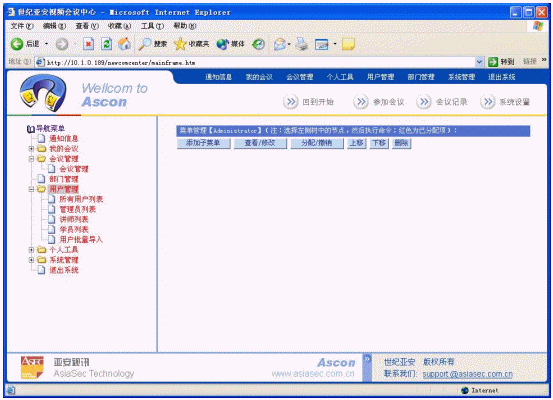Click the Print printer icon
This screenshot has width=553, height=400.
[302, 44]
